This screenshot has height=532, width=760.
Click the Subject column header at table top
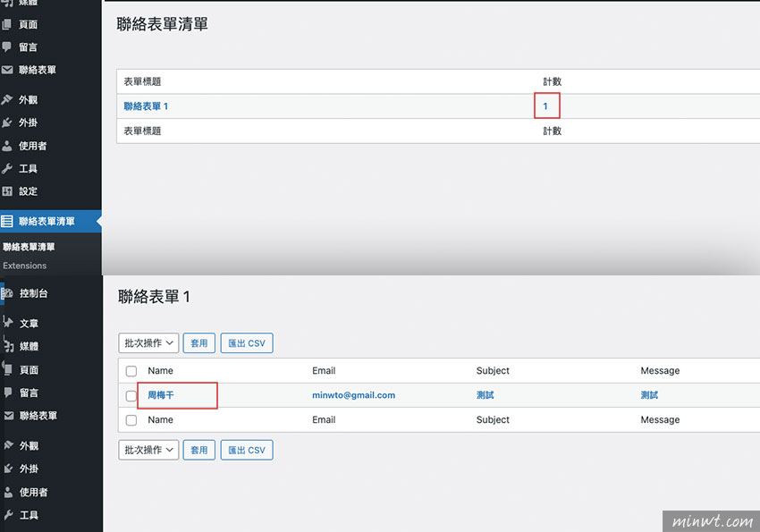493,371
